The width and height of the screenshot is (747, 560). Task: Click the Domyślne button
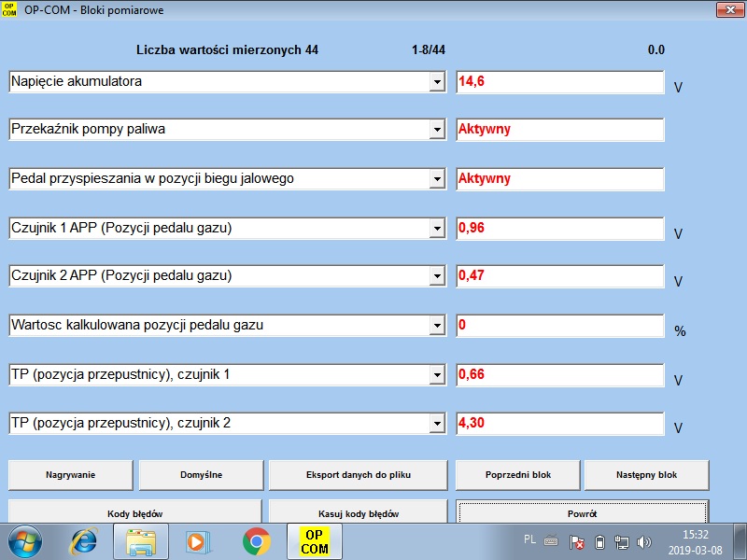pos(201,475)
